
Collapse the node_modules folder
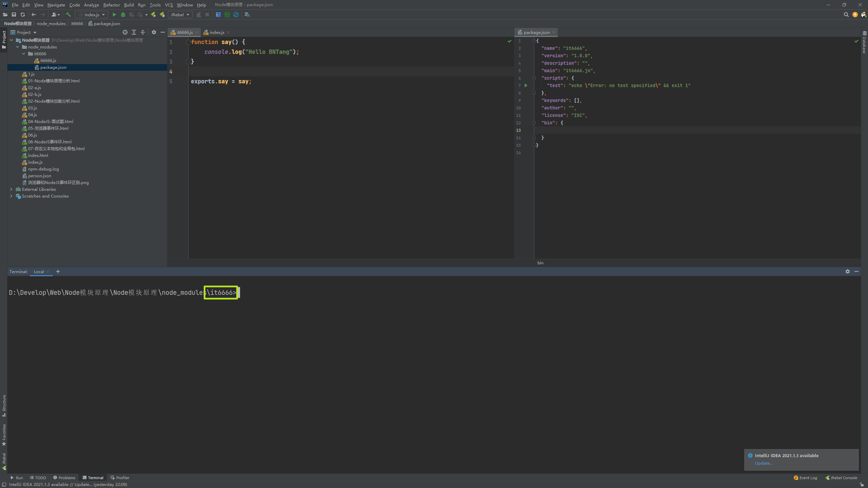pos(17,47)
